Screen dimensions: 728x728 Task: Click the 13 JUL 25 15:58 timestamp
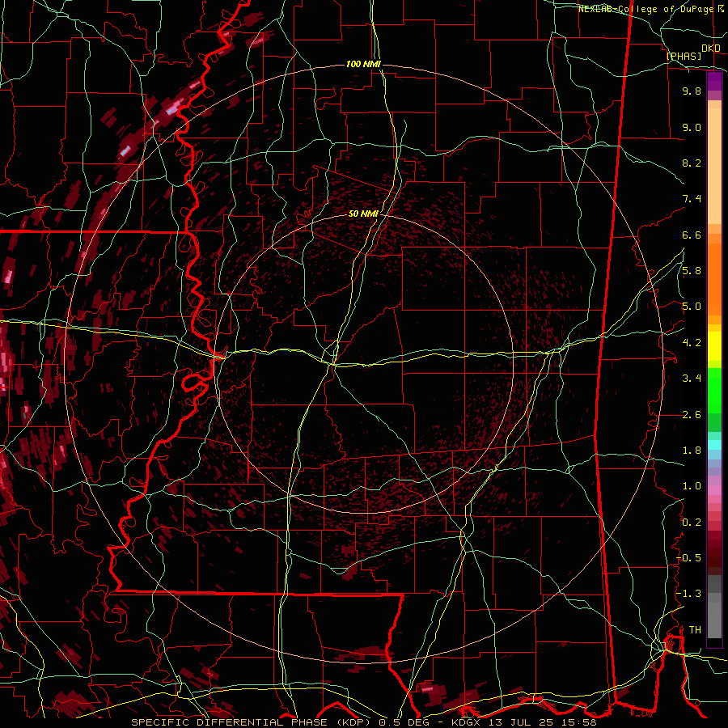(x=541, y=722)
